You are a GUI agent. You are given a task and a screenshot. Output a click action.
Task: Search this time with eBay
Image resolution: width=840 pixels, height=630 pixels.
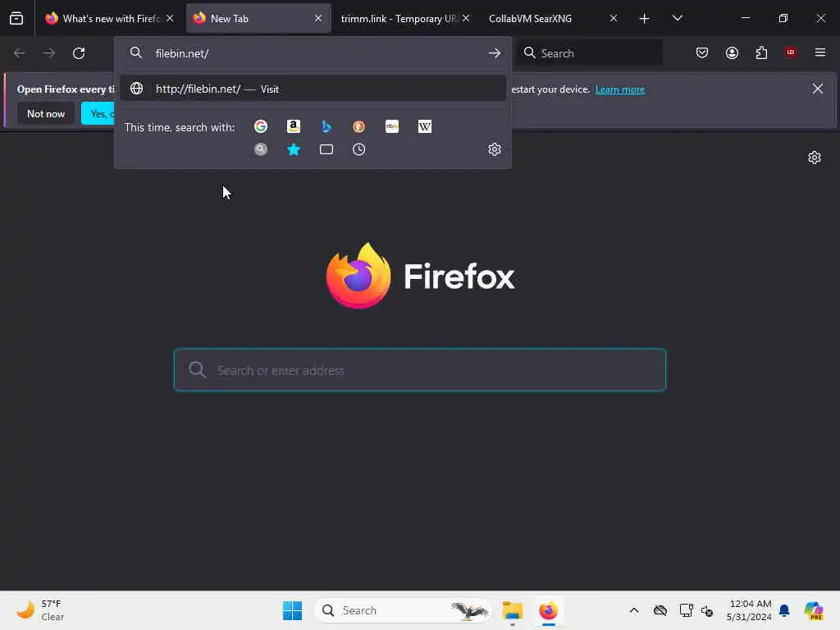[x=392, y=126]
